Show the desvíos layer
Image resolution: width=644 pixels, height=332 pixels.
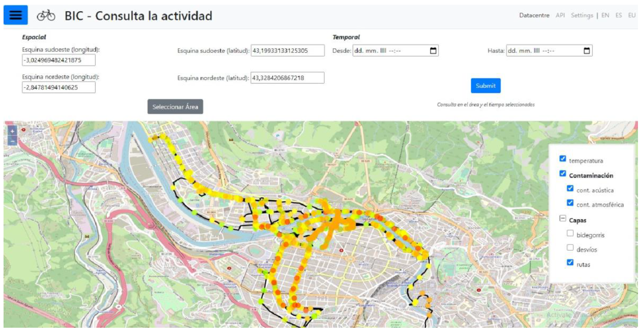click(570, 248)
